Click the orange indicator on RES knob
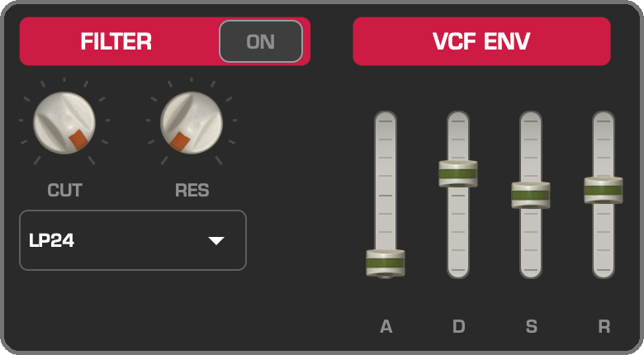 pos(180,142)
